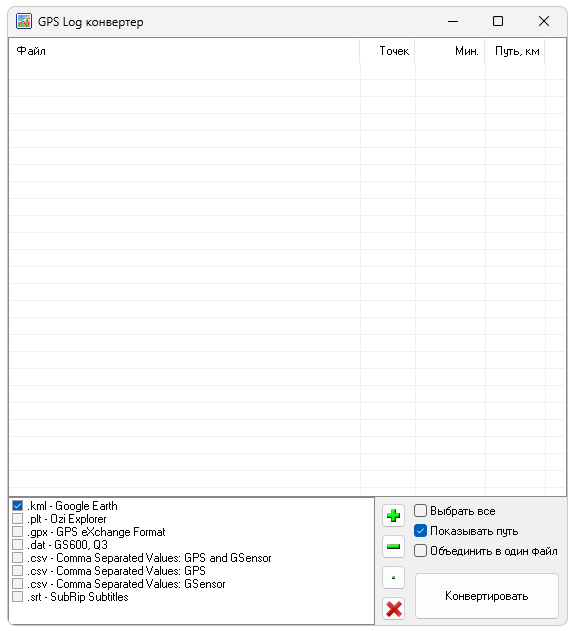Image resolution: width=573 pixels, height=631 pixels.
Task: Check .gpx - GPS eXchange Format option
Action: (x=18, y=532)
